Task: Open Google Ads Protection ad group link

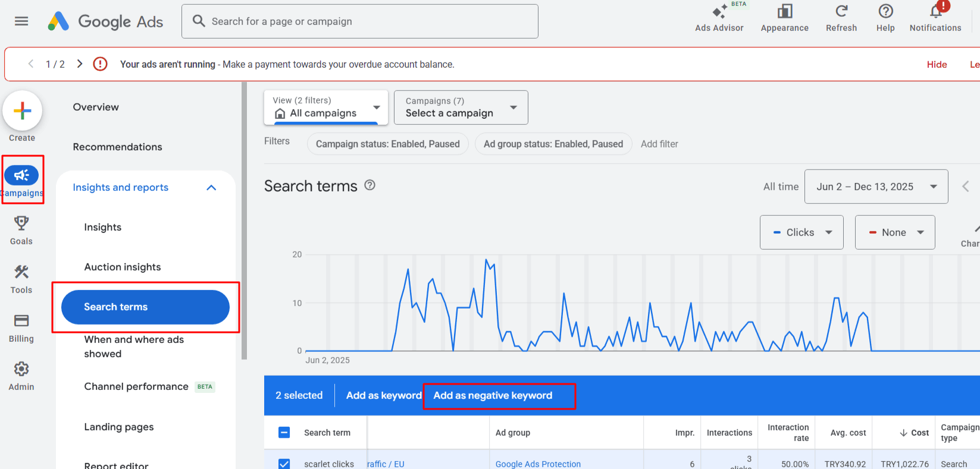Action: tap(538, 464)
